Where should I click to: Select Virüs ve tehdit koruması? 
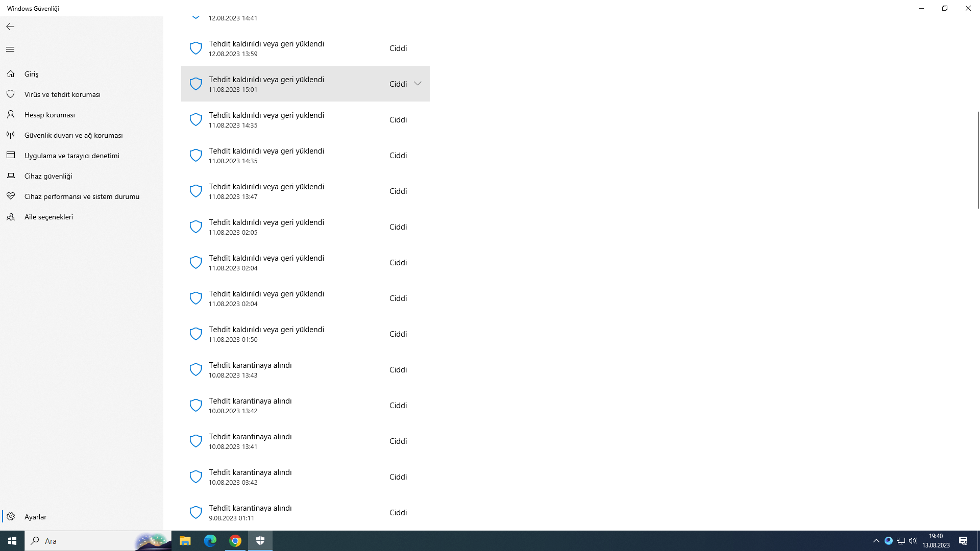tap(82, 94)
